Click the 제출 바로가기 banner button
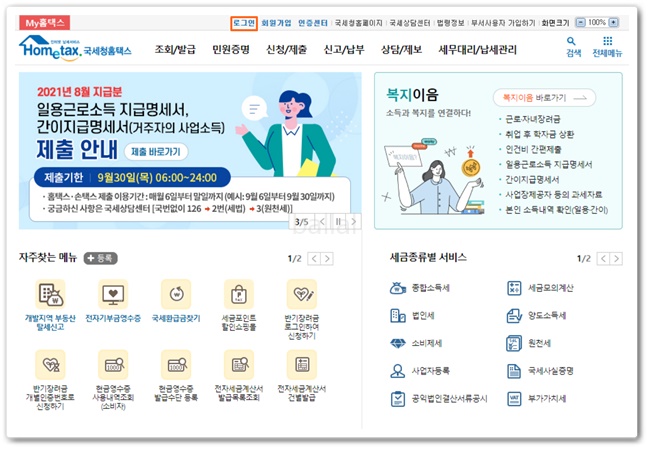 [156, 152]
